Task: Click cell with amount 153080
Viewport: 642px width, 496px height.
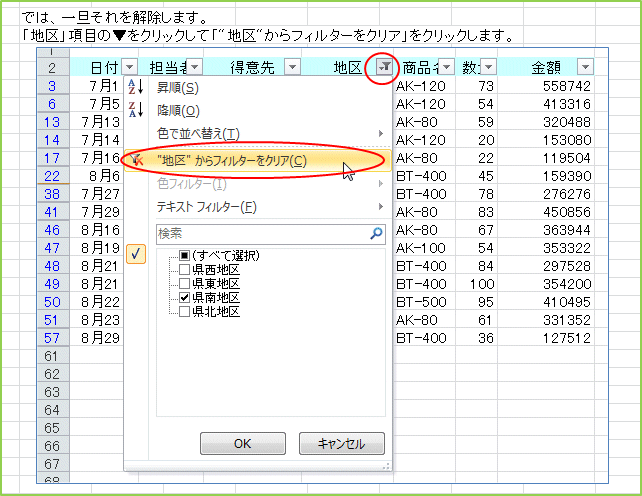Action: click(x=545, y=140)
